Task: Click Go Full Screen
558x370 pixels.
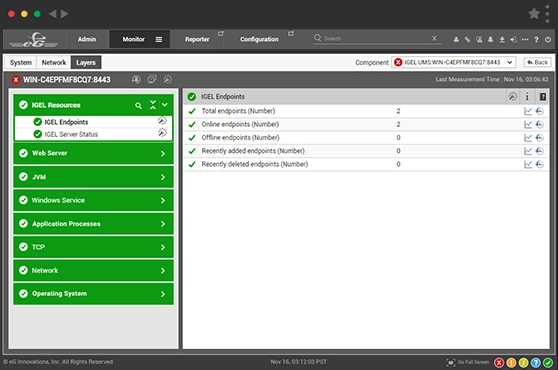Action: (x=468, y=362)
